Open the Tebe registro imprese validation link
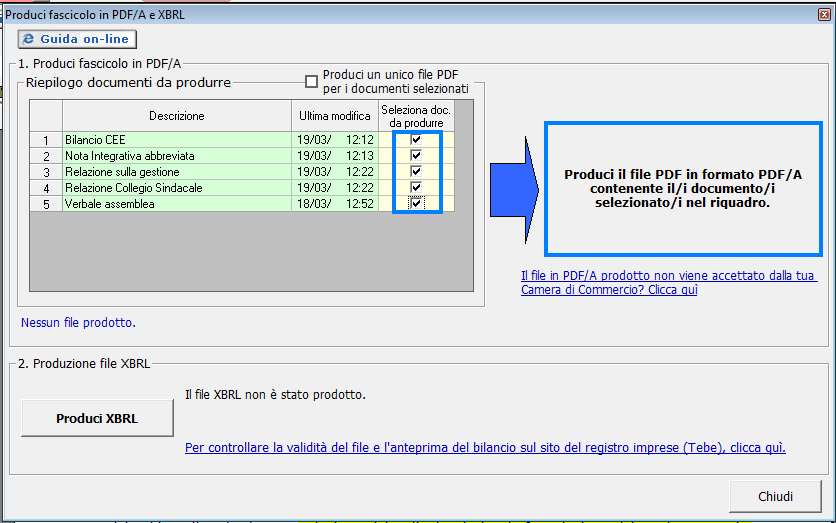This screenshot has height=523, width=836. [x=485, y=448]
